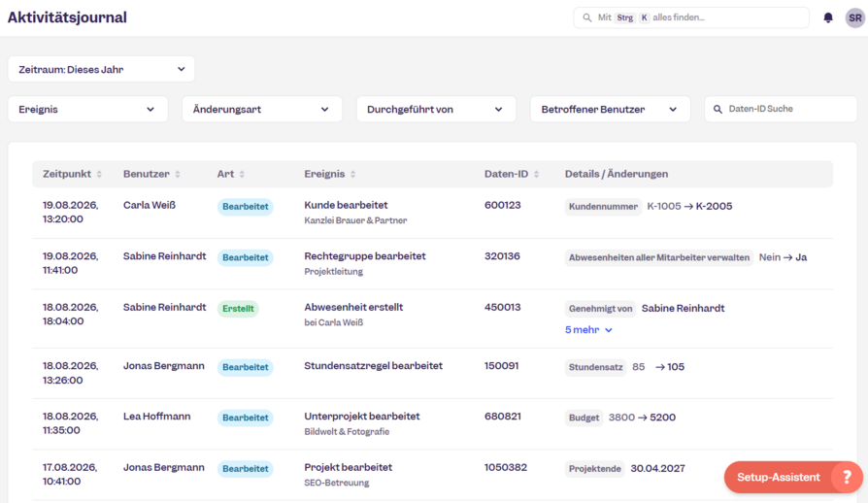
Task: Open the Ereignis filter dropdown
Action: [87, 109]
